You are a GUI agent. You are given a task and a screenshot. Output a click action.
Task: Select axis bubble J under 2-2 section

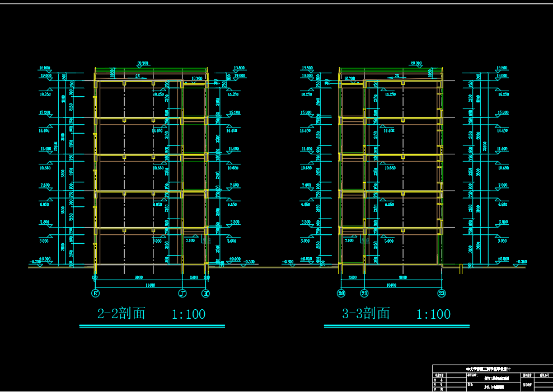tap(182, 293)
